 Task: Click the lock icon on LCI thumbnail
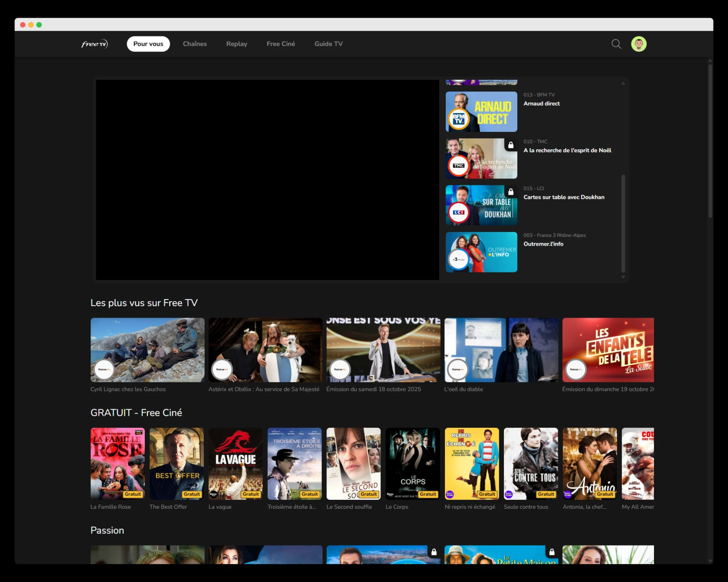(511, 192)
